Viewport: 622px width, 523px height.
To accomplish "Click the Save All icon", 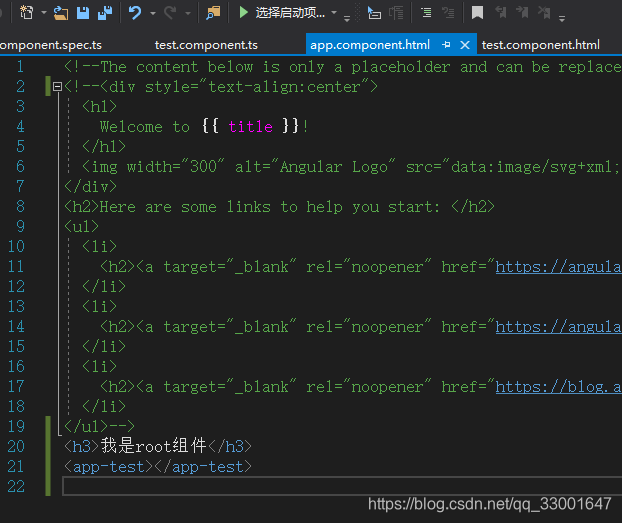I will point(105,13).
